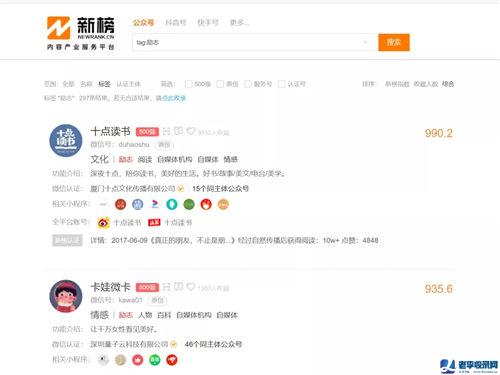The image size is (500, 375).
Task: Click the gray badge left of 详情
Action: click(67, 240)
